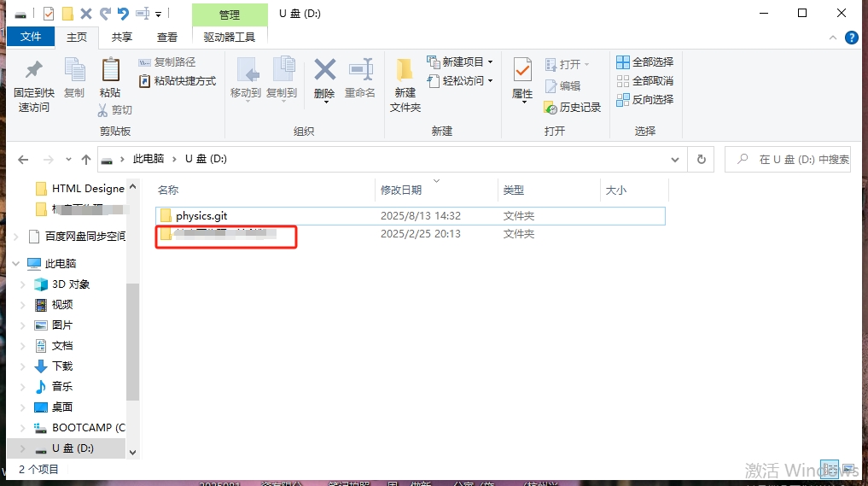868x486 pixels.
Task: Switch to large icons view in status bar
Action: tap(848, 470)
